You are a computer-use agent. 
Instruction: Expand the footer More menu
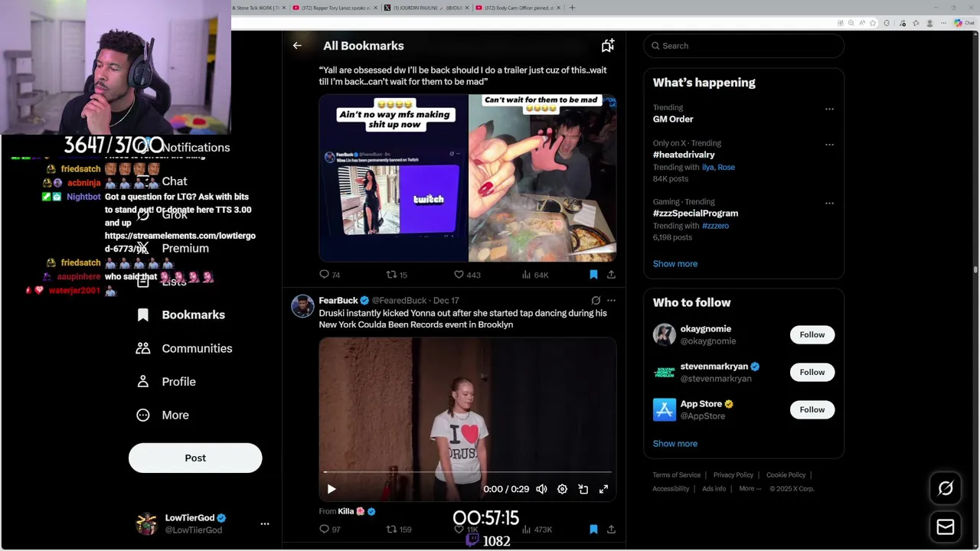click(750, 488)
